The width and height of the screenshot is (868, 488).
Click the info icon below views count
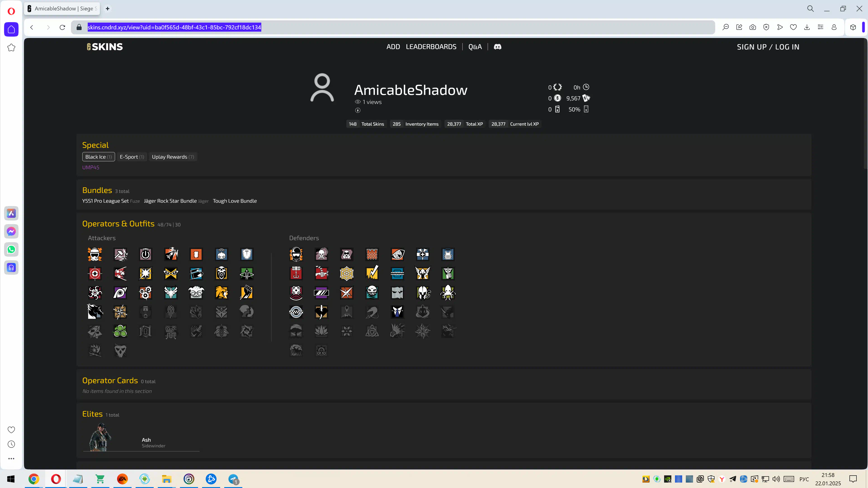pos(358,110)
